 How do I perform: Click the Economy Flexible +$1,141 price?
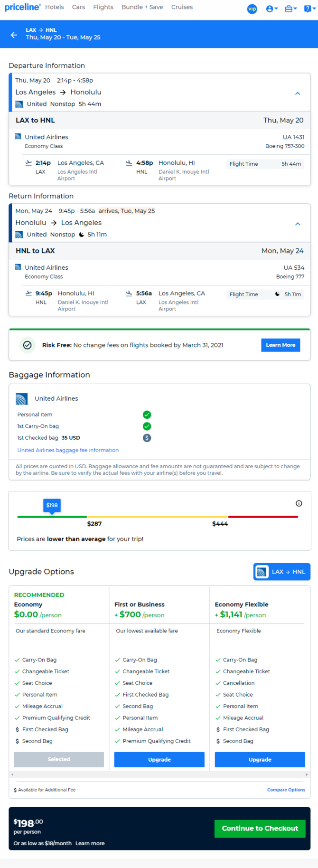click(x=241, y=614)
